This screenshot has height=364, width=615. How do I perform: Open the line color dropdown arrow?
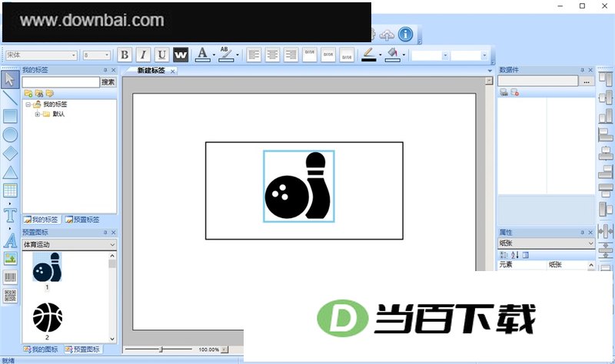(380, 55)
